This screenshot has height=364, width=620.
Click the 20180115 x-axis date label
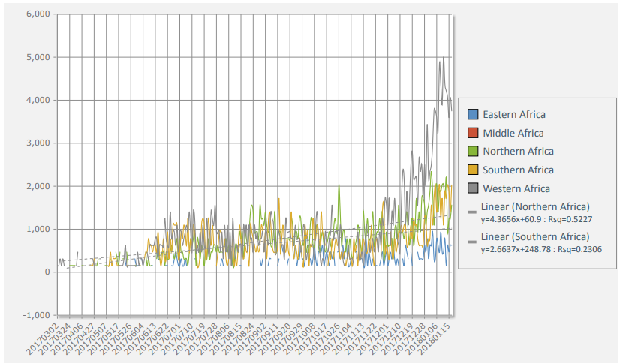pos(434,338)
